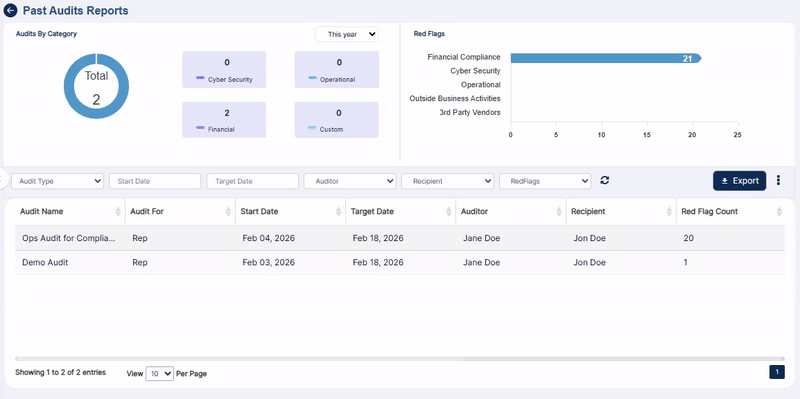Click Jon Doe in the Ops Audit row
The height and width of the screenshot is (399, 800).
(589, 238)
